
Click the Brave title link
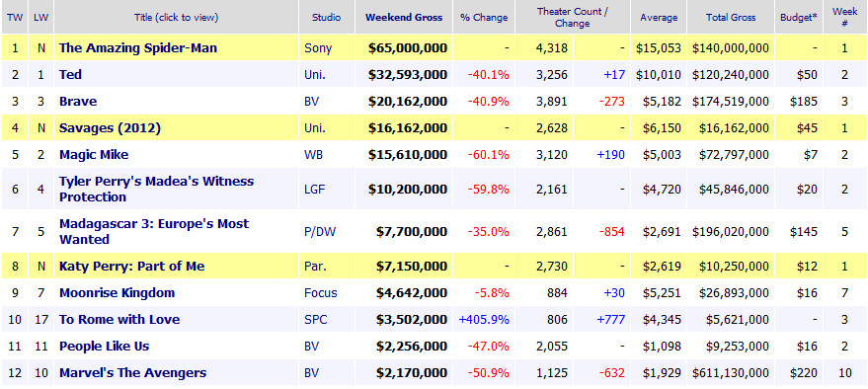(78, 102)
